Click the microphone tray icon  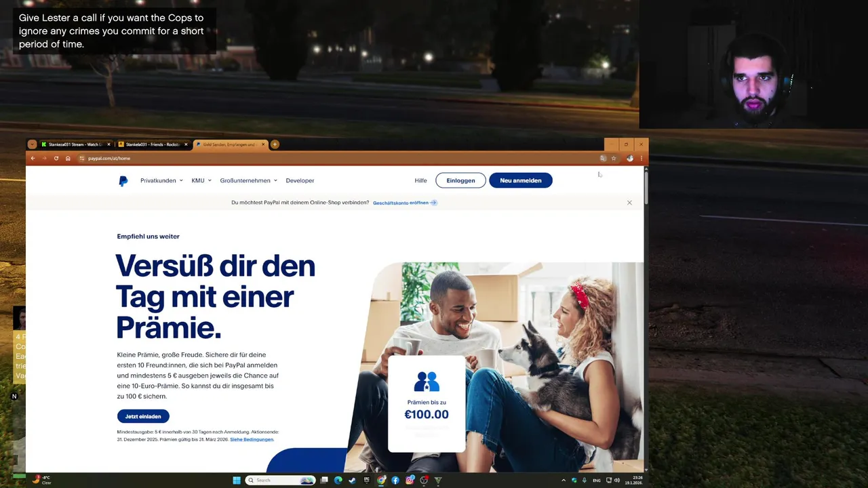point(584,481)
